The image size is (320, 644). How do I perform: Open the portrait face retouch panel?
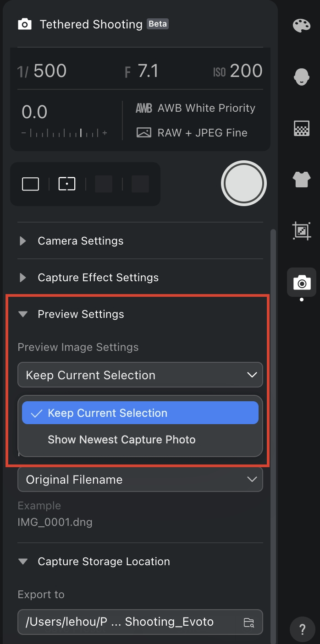click(x=302, y=76)
